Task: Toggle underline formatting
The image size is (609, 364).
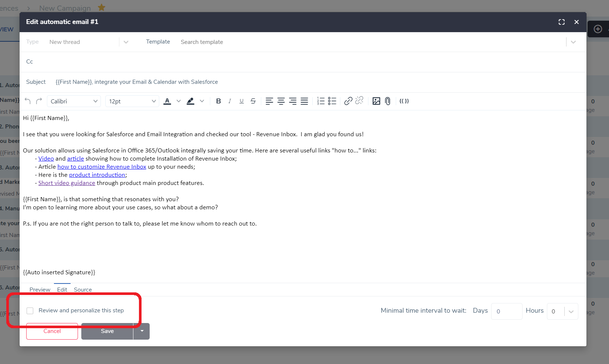Action: pos(242,101)
